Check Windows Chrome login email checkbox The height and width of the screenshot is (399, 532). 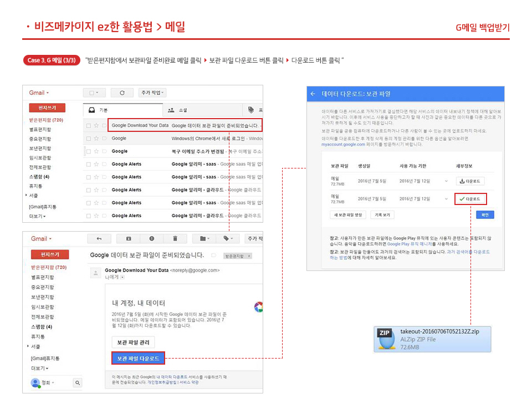coord(89,139)
